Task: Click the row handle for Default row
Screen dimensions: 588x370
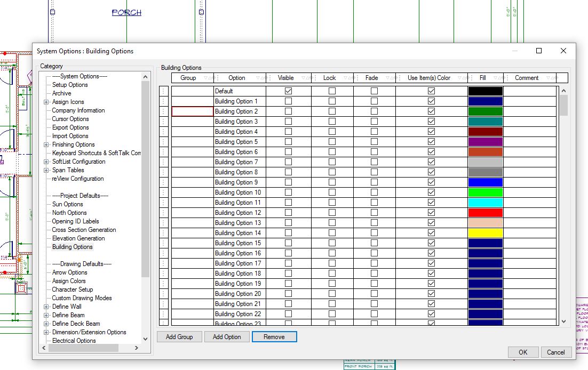Action: point(164,91)
